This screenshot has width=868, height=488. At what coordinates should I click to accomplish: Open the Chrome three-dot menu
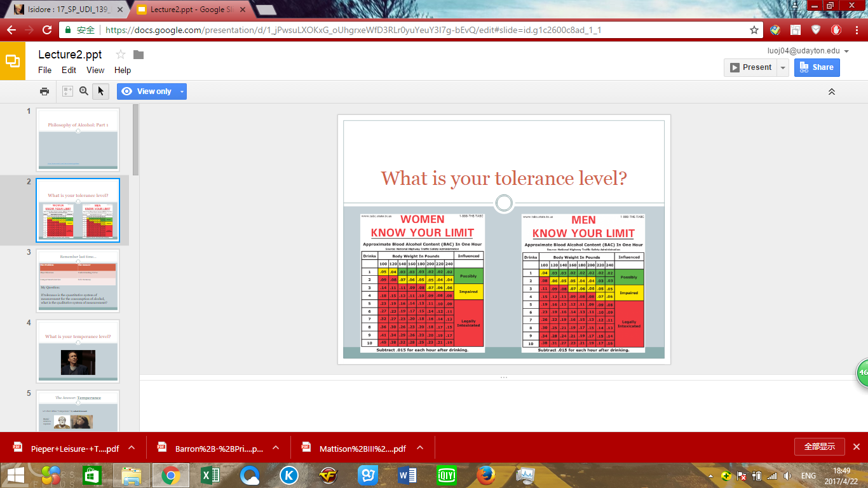coord(856,30)
